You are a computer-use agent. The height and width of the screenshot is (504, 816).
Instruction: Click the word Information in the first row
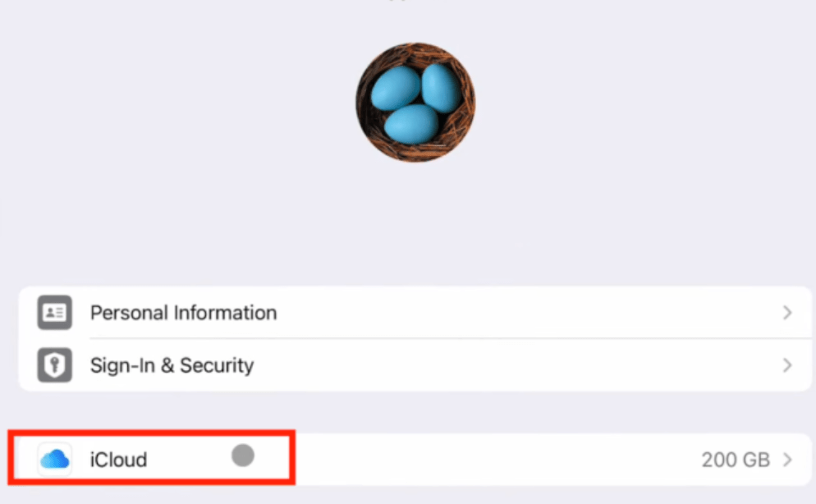(225, 313)
